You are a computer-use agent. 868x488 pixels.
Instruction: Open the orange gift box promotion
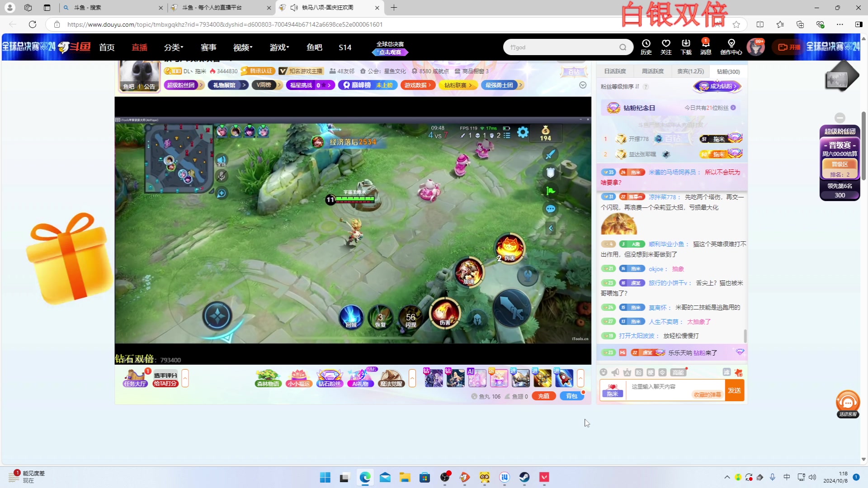coord(69,258)
